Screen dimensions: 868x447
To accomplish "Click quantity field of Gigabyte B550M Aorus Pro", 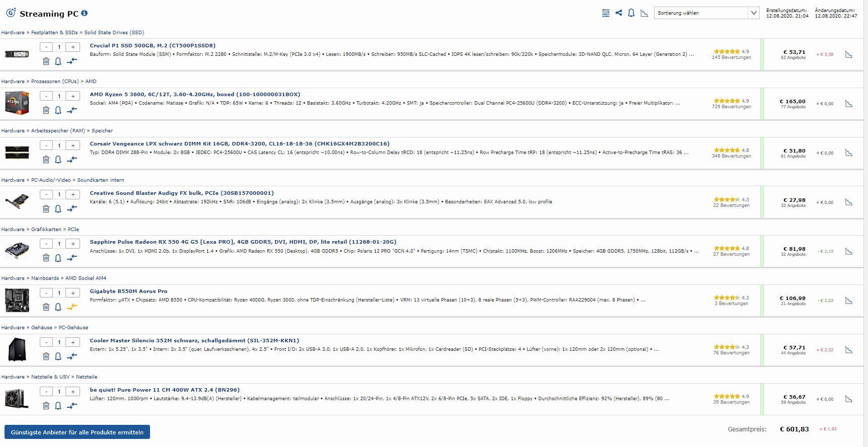I will tap(59, 293).
